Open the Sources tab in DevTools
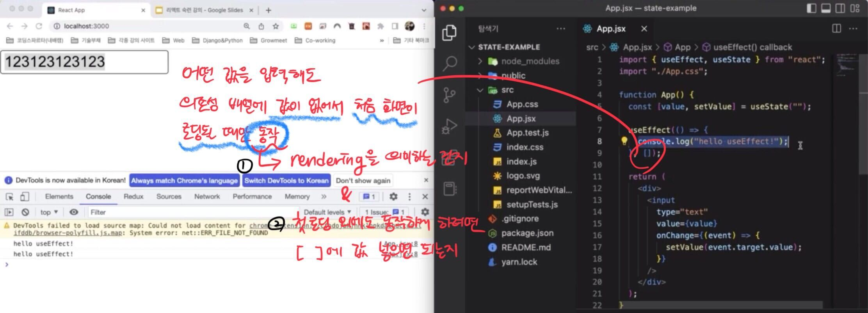 169,197
